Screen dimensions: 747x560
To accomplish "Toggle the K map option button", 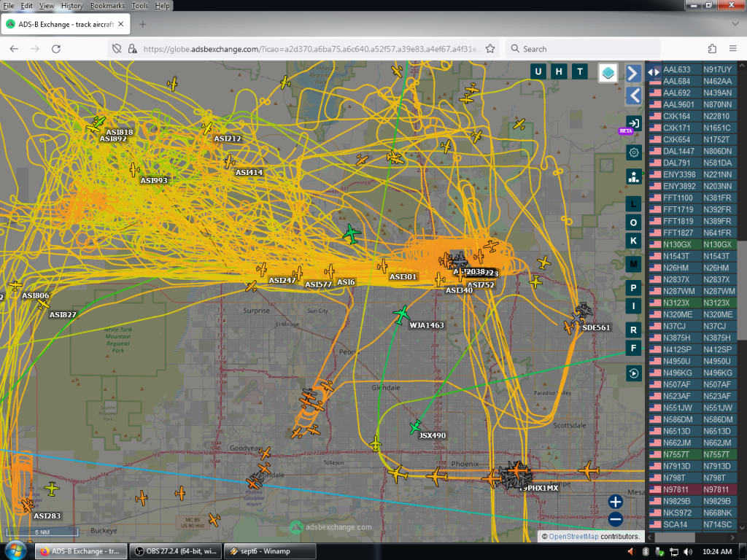I will [633, 241].
